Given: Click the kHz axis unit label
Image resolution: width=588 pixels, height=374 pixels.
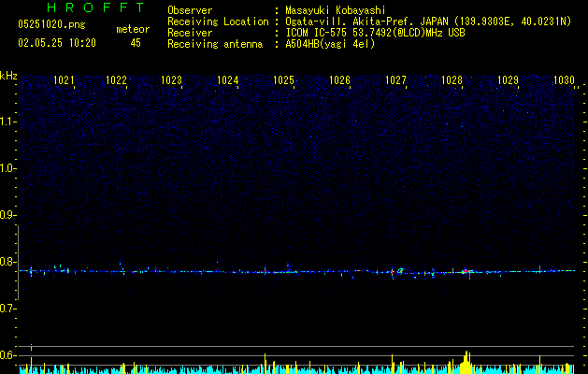Looking at the screenshot, I should (8, 76).
